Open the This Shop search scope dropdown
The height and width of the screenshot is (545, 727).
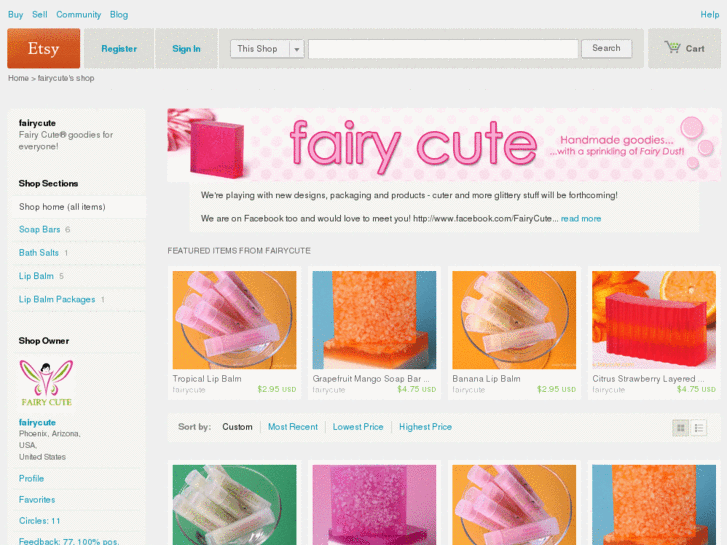(x=267, y=49)
